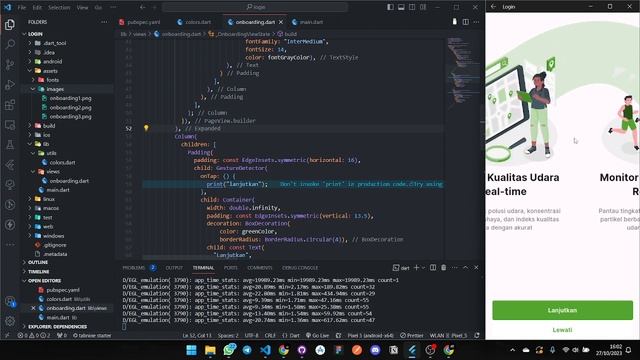Click the Prettier status bar item
This screenshot has width=640, height=360.
(x=411, y=336)
